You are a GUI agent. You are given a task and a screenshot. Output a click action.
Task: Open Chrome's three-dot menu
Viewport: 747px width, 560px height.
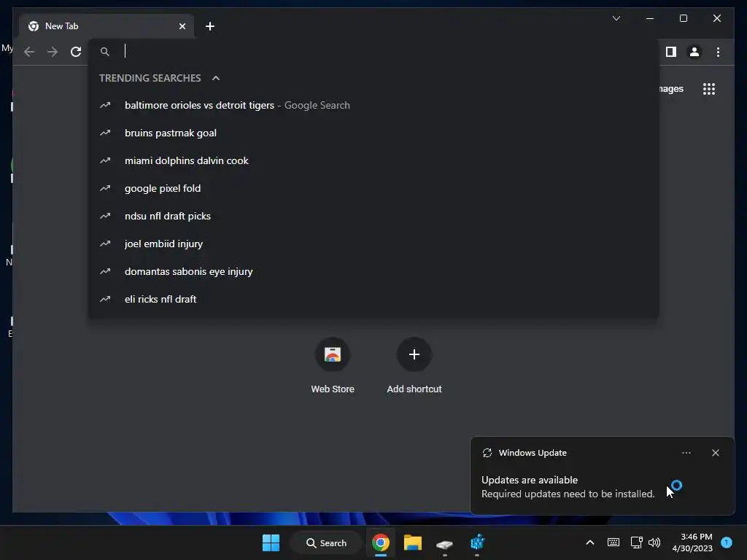click(718, 52)
